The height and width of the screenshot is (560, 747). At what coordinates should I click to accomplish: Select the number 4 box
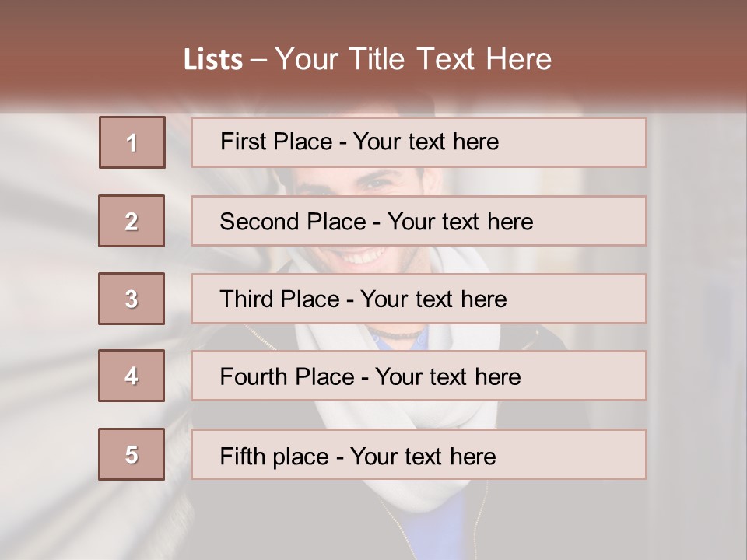click(132, 376)
